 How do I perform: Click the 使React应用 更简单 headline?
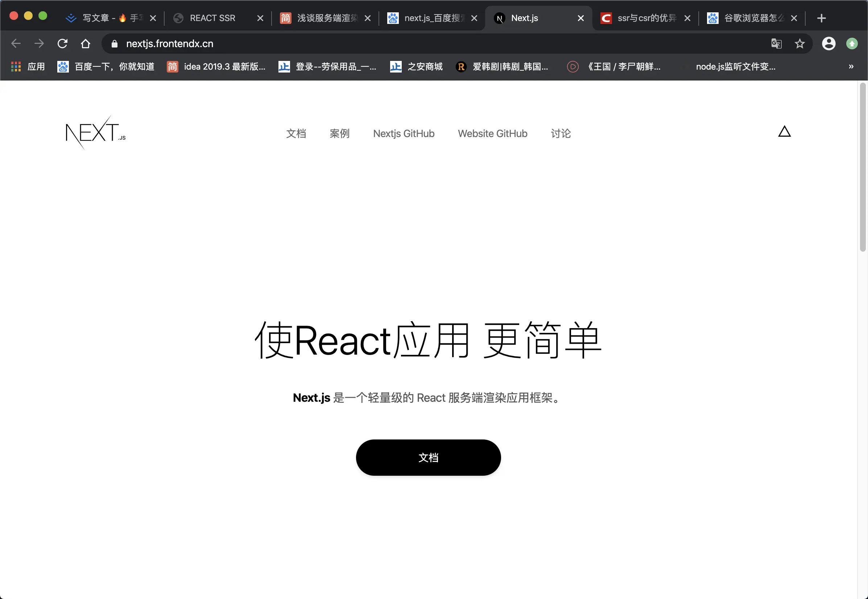click(428, 340)
